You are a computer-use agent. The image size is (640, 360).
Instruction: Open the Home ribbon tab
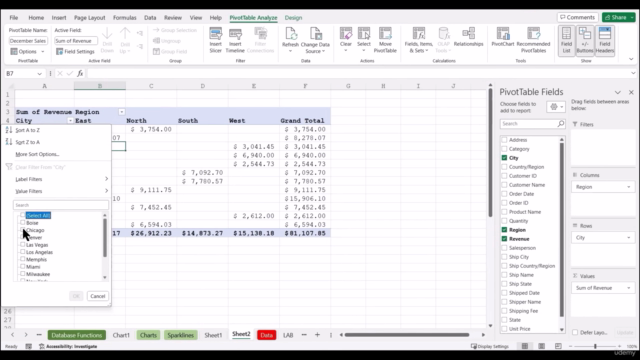pyautogui.click(x=36, y=18)
